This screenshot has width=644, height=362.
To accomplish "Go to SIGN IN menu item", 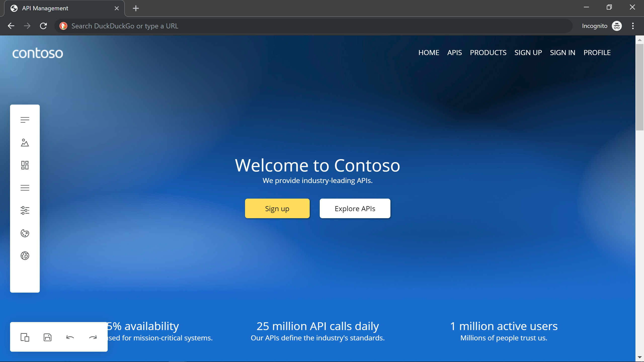I will [562, 53].
